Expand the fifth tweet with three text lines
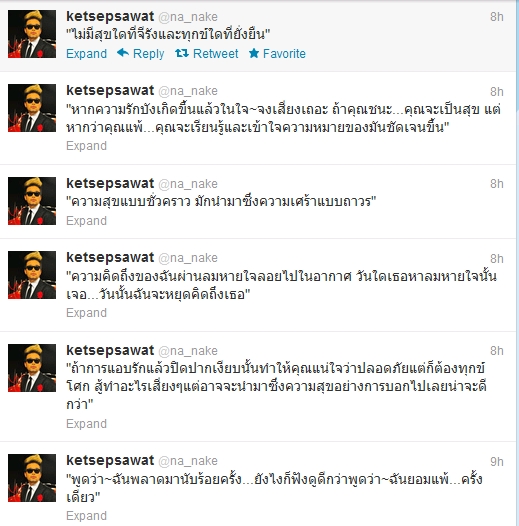 pyautogui.click(x=87, y=424)
